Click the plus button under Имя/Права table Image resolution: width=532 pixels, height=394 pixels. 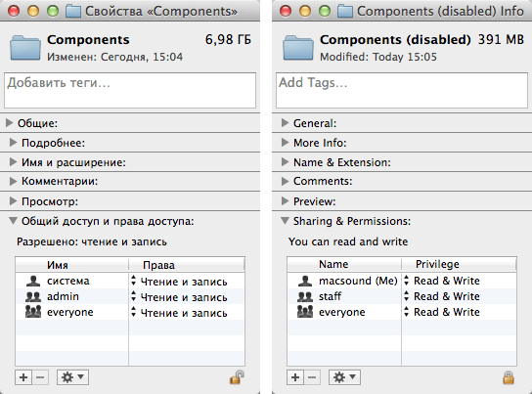(23, 377)
